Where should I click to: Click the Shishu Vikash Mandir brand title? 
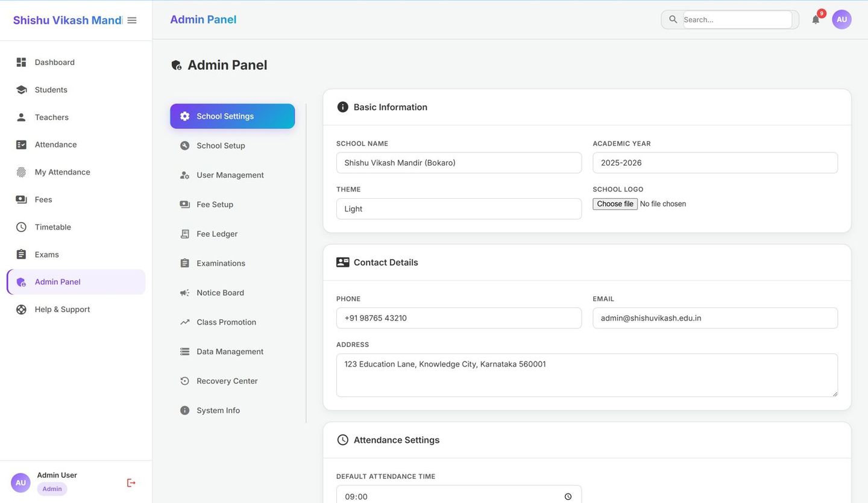coord(68,20)
